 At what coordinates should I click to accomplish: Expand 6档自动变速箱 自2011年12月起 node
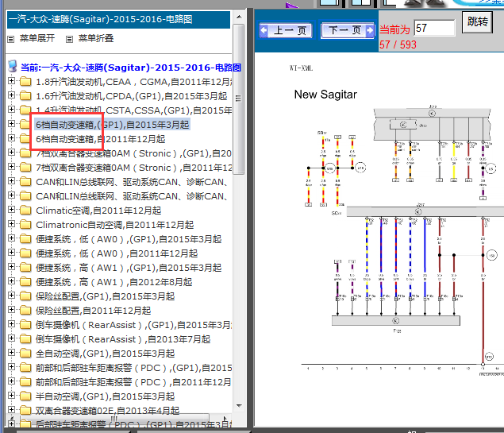click(x=12, y=138)
